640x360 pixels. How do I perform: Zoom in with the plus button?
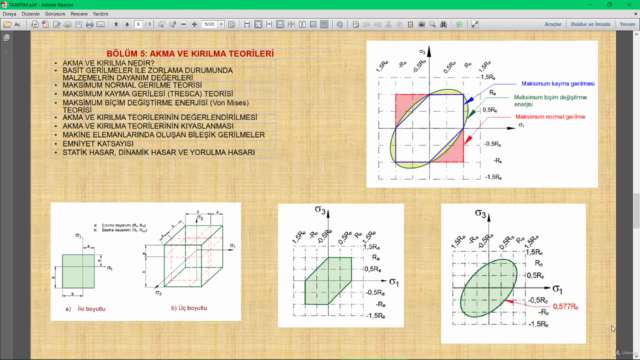(194, 24)
